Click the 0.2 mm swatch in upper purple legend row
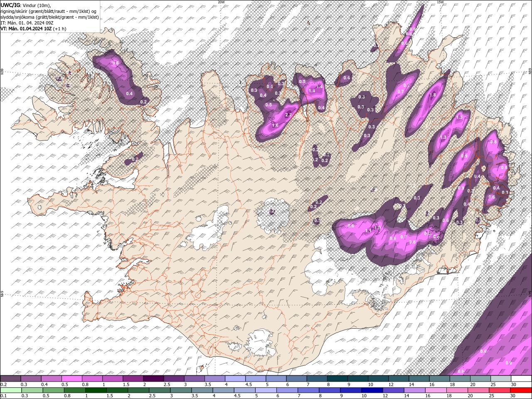The image size is (532, 399). point(10,379)
